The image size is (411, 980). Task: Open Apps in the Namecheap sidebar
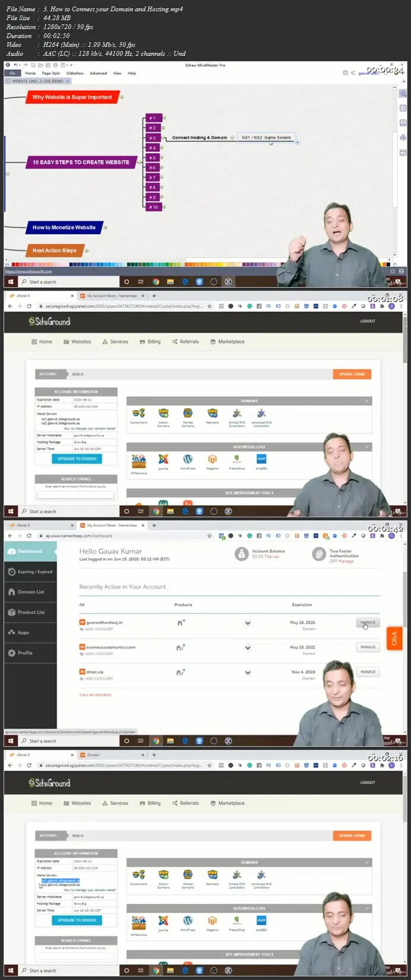point(30,632)
